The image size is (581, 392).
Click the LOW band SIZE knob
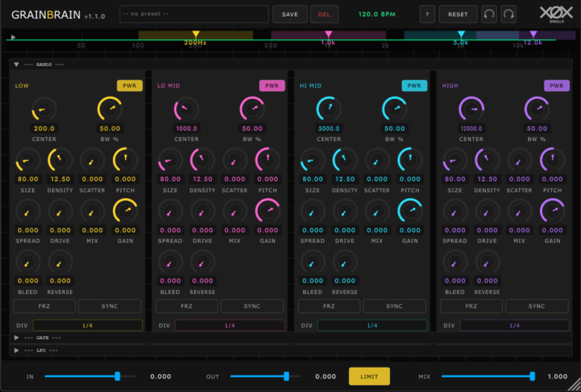[x=28, y=160]
